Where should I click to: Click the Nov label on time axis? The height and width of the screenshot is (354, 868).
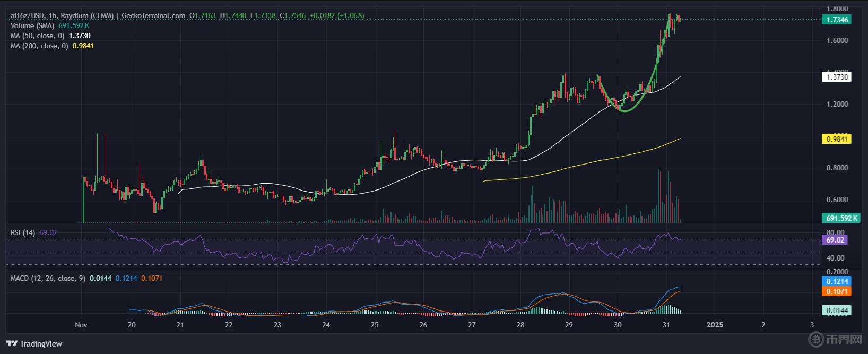(81, 325)
